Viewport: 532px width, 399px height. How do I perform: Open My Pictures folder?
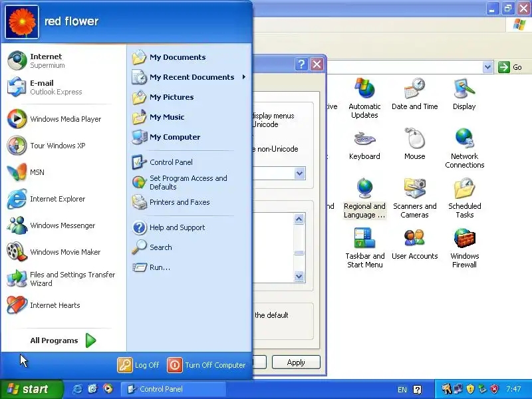(190, 97)
